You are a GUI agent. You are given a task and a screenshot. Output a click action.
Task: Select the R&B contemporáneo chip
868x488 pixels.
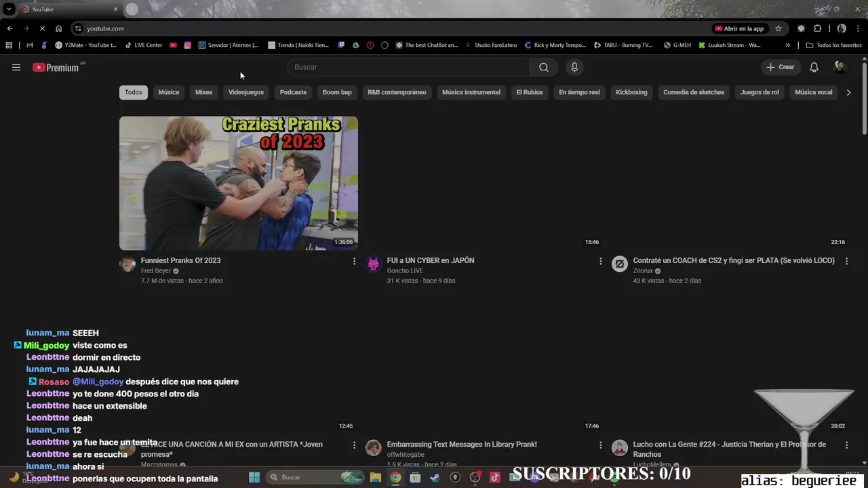click(397, 92)
